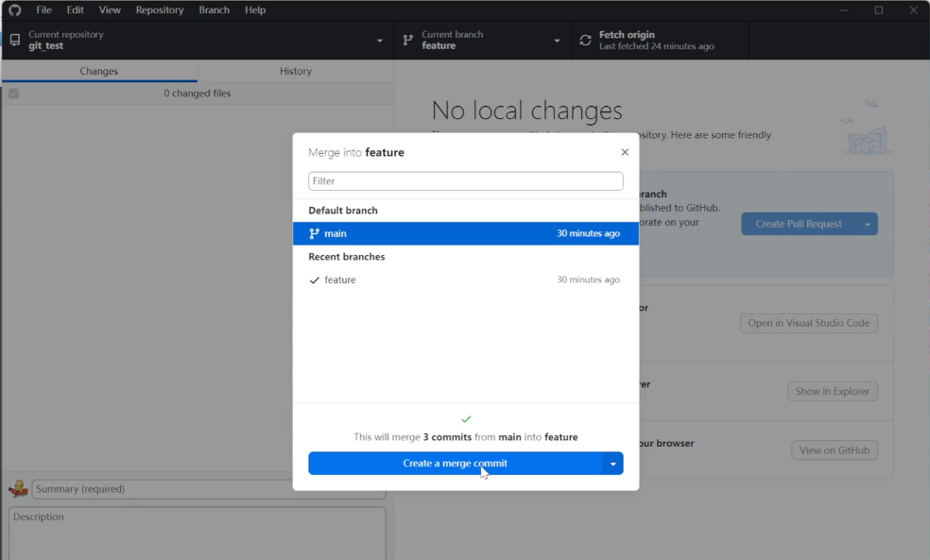This screenshot has width=930, height=560.
Task: Click Open in Visual Studio Code
Action: [x=808, y=323]
